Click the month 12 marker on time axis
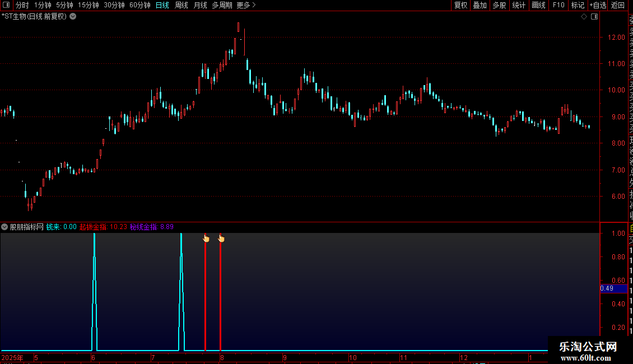Viewport: 633px width, 364px height. click(463, 358)
